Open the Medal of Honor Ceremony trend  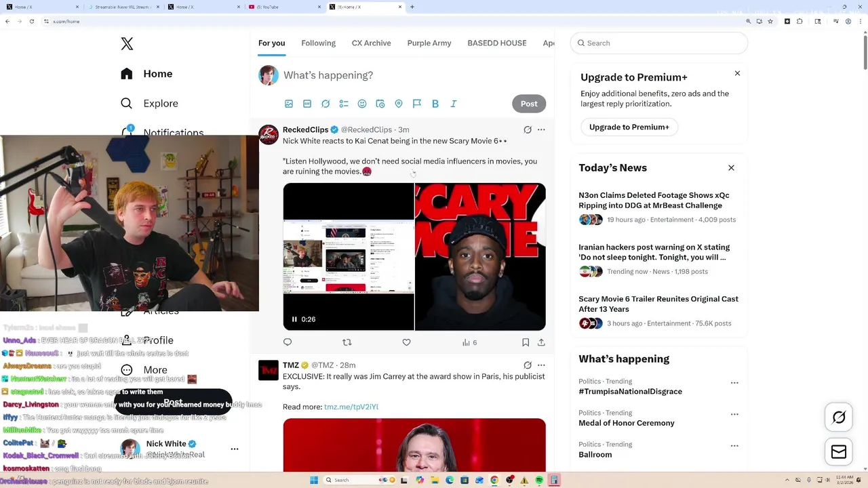pyautogui.click(x=626, y=423)
